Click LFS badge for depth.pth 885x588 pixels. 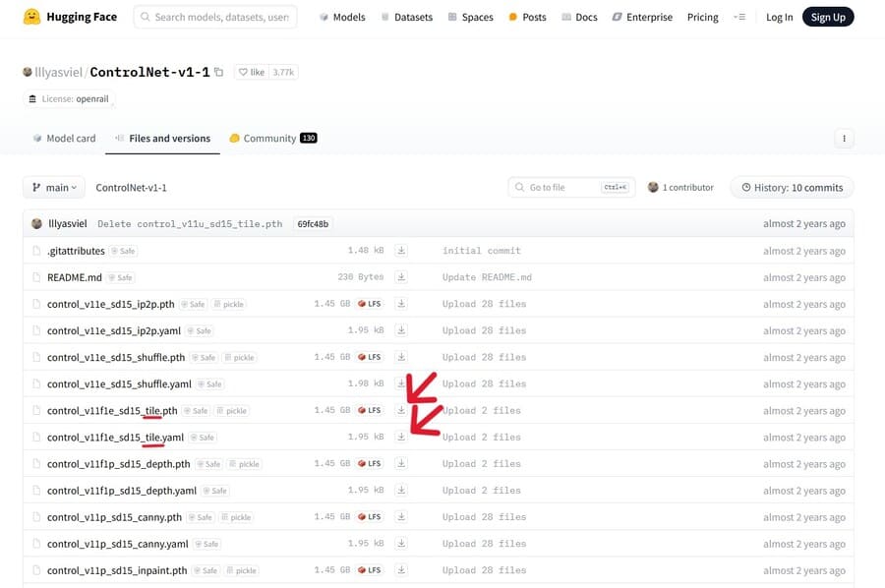(369, 463)
